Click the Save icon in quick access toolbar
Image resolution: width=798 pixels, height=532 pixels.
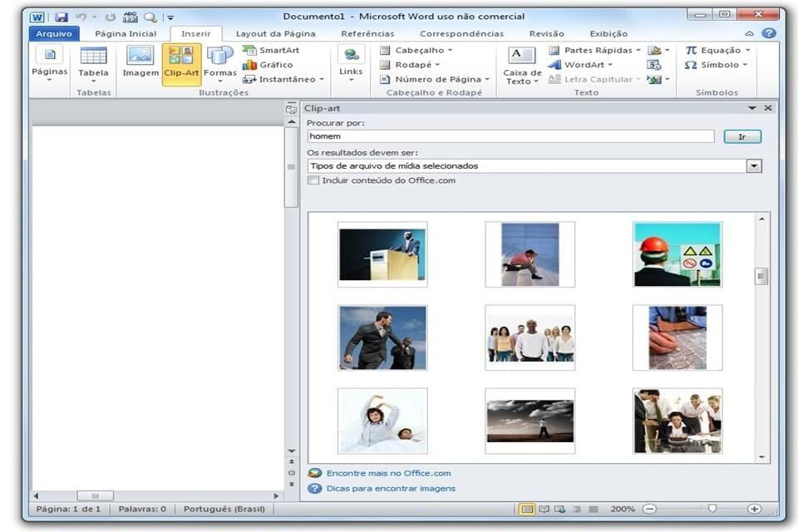tap(61, 17)
